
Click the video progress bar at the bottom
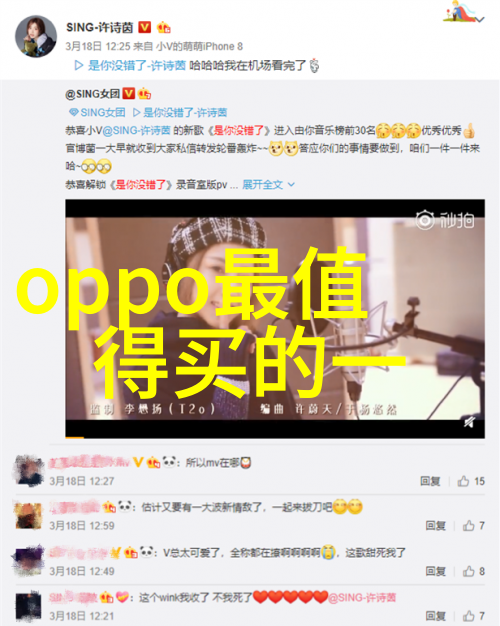275,438
